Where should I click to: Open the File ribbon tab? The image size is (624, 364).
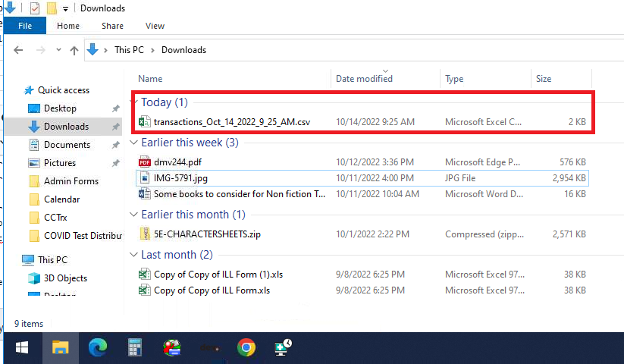(25, 26)
